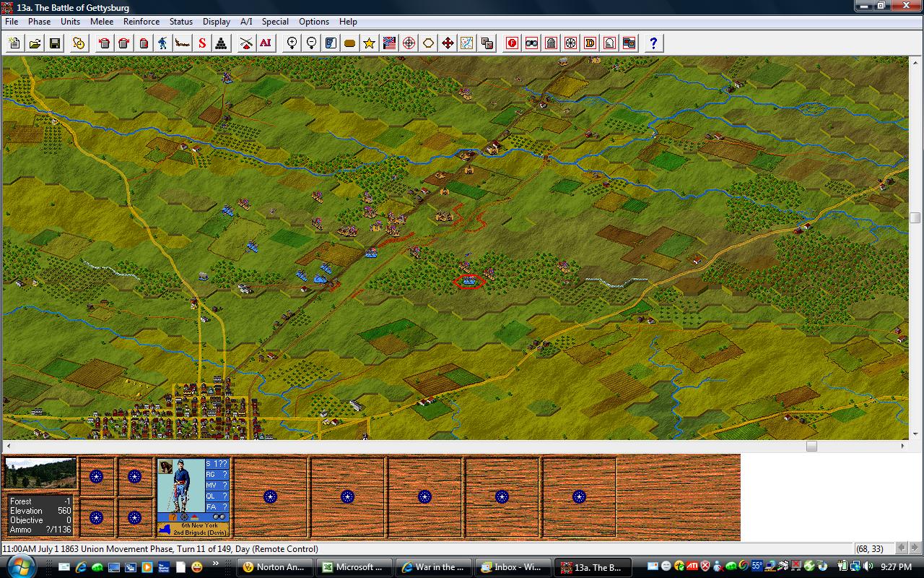Image resolution: width=924 pixels, height=578 pixels.
Task: Open the Special menu
Action: [x=275, y=22]
